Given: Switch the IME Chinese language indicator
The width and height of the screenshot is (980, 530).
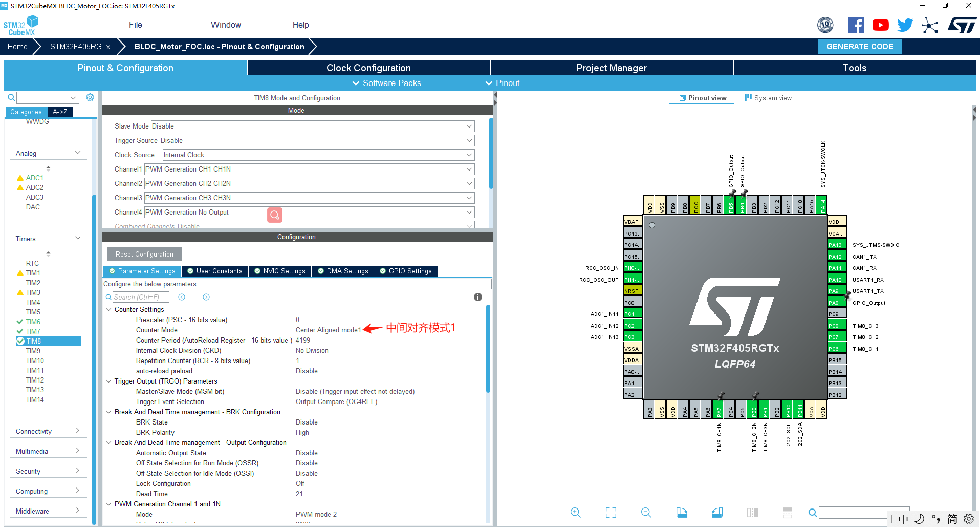Looking at the screenshot, I should coord(903,519).
